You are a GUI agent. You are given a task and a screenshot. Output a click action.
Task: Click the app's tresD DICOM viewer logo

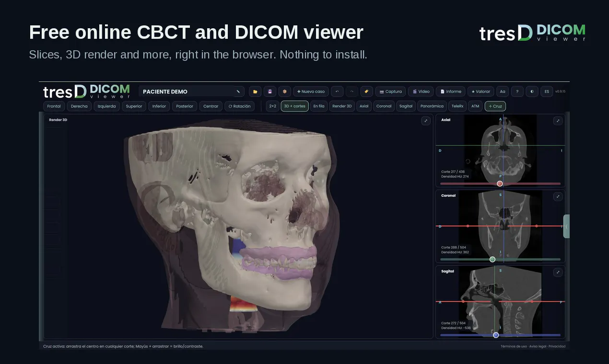tap(86, 91)
